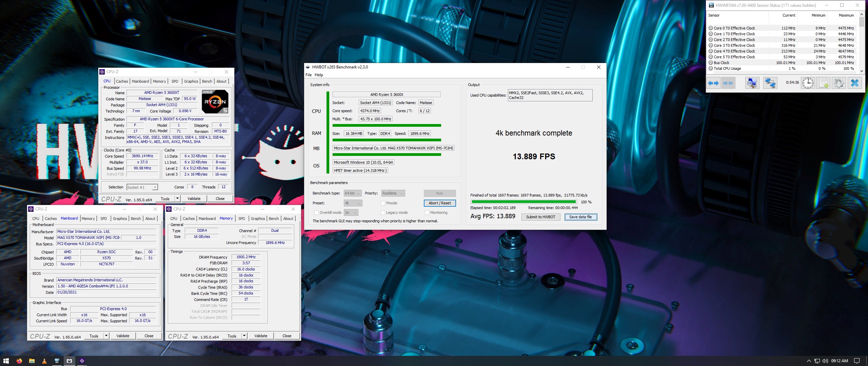Open the notification center icon
868x366 pixels.
click(x=857, y=361)
